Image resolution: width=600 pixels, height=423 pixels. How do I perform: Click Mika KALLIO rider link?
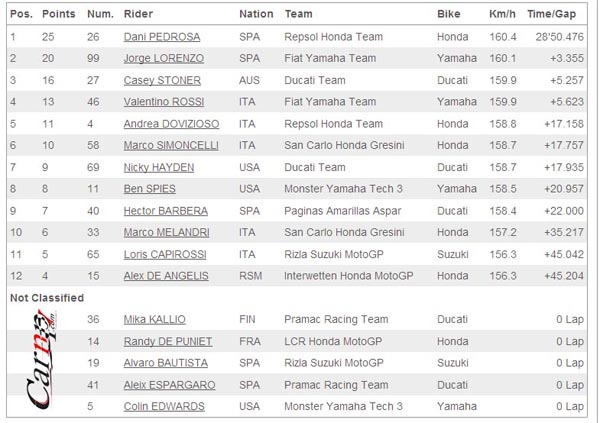[x=154, y=320]
